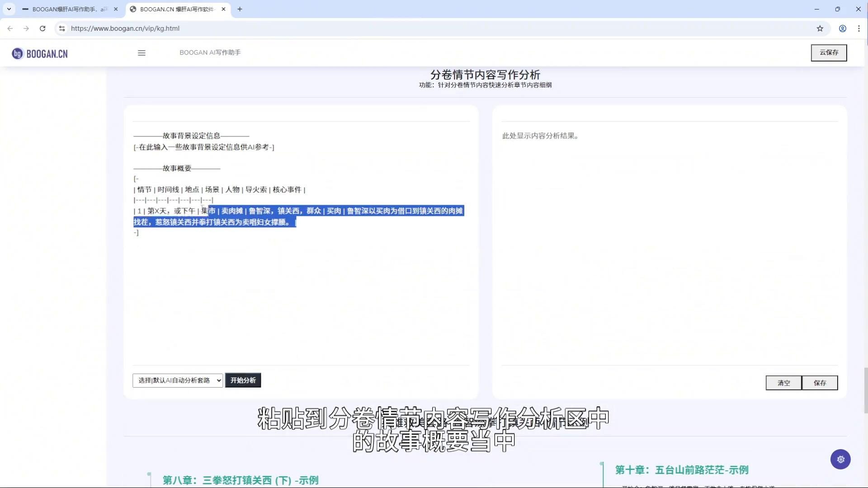868x488 pixels.
Task: Clear results with the 清空 button
Action: tap(783, 383)
